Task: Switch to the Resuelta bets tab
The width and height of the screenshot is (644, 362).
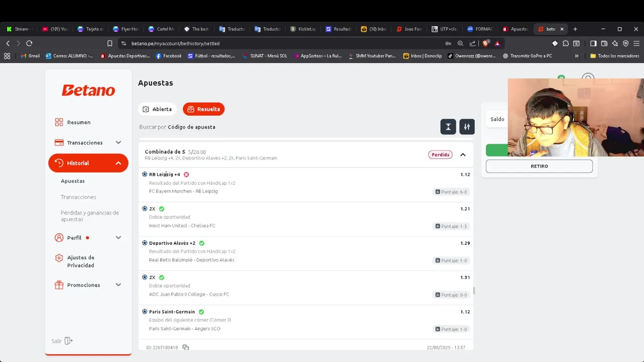Action: [204, 109]
